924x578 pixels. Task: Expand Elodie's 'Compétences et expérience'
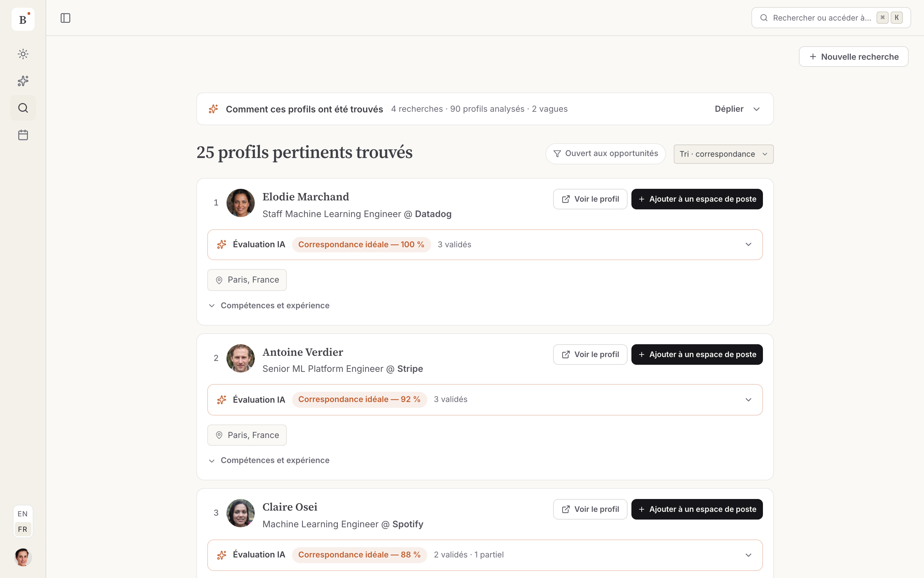pyautogui.click(x=269, y=305)
